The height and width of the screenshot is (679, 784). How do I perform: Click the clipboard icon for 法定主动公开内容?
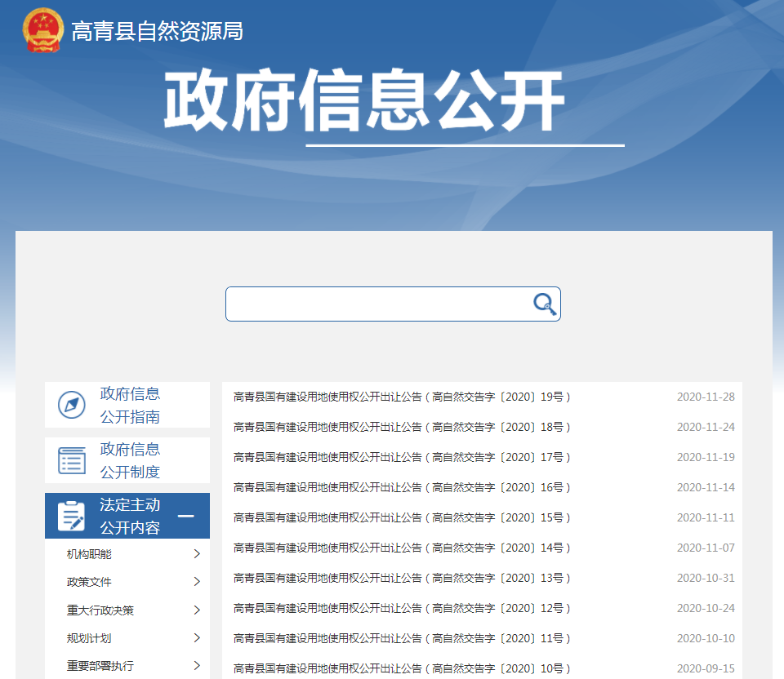point(72,516)
